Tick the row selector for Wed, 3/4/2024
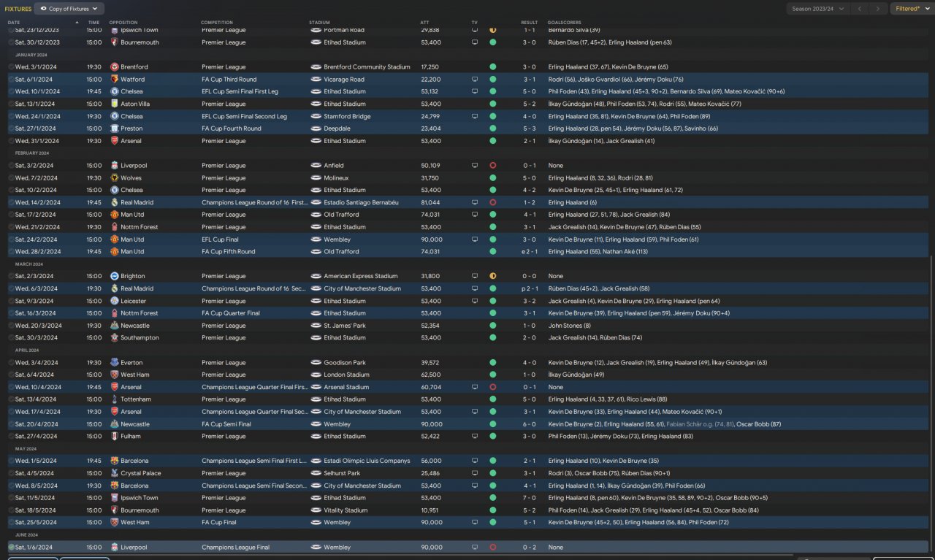The image size is (935, 560). (11, 362)
